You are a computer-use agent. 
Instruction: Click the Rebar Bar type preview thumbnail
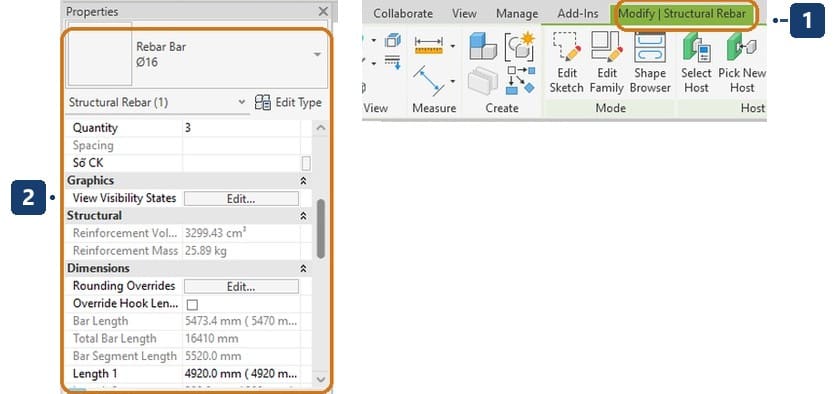99,53
